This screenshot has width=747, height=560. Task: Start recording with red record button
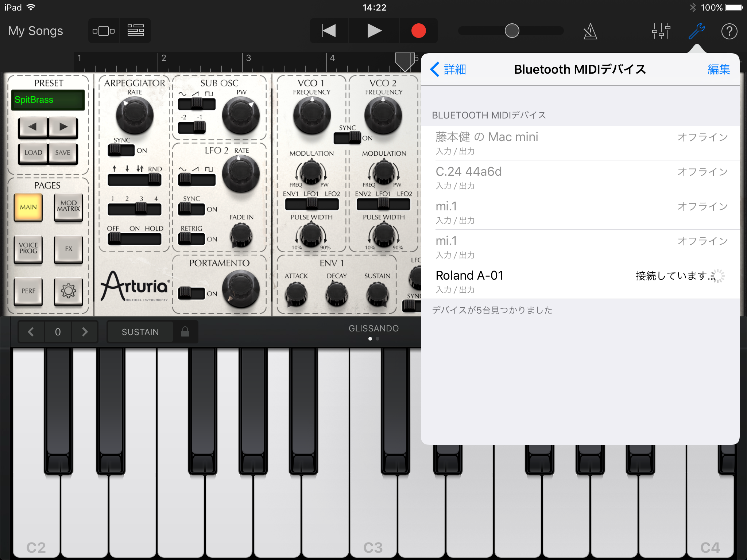click(418, 31)
